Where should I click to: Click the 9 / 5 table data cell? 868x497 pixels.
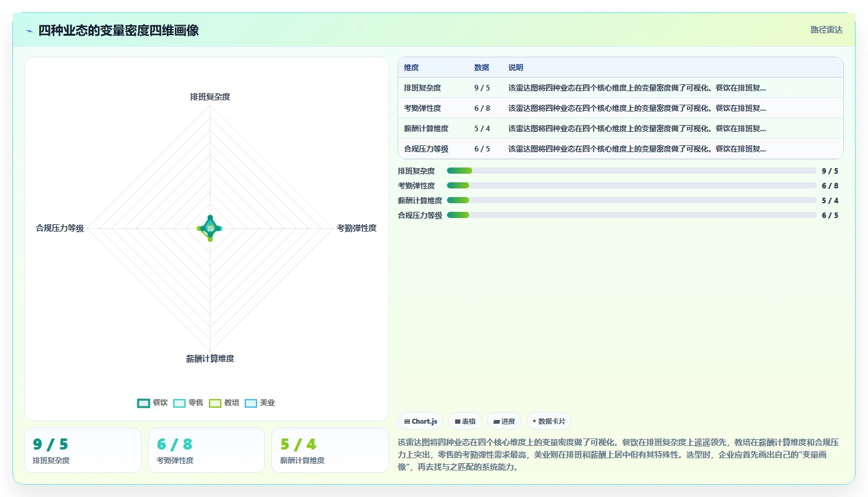tap(482, 88)
